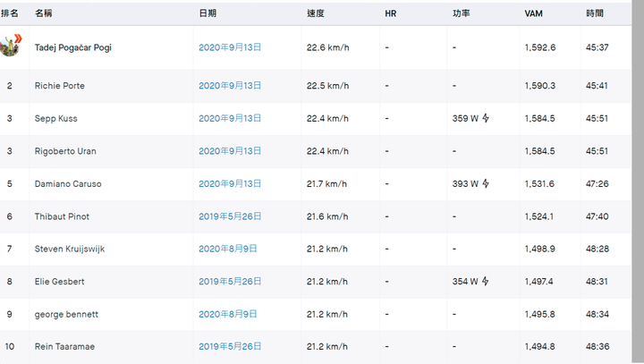Viewport: 644px width, 364px height.
Task: Click power meter icon in Sepp Kuss row
Action: click(486, 118)
